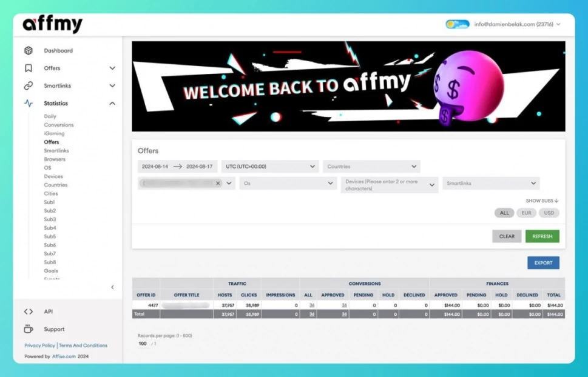Expand SHOW SUBS options

click(x=542, y=201)
